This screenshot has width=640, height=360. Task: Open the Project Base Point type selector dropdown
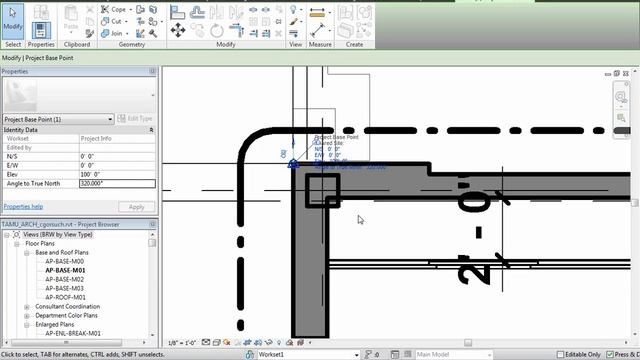point(110,119)
